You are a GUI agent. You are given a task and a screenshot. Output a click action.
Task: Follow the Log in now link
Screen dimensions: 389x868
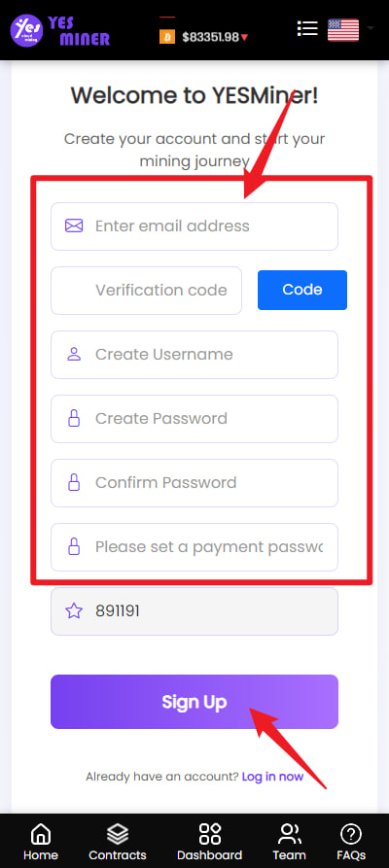tap(272, 777)
